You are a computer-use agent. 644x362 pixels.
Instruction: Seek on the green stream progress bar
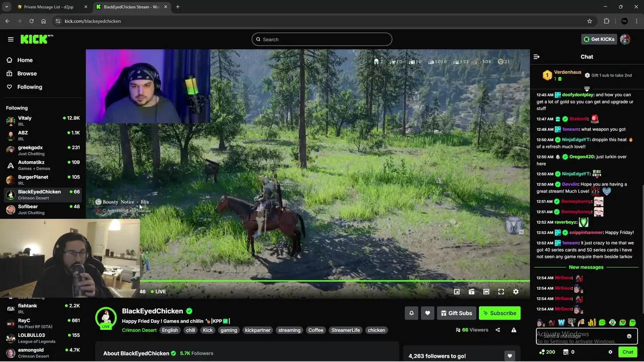(335, 281)
